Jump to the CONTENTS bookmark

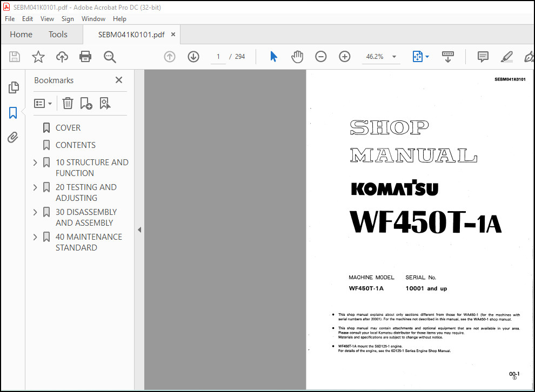76,145
